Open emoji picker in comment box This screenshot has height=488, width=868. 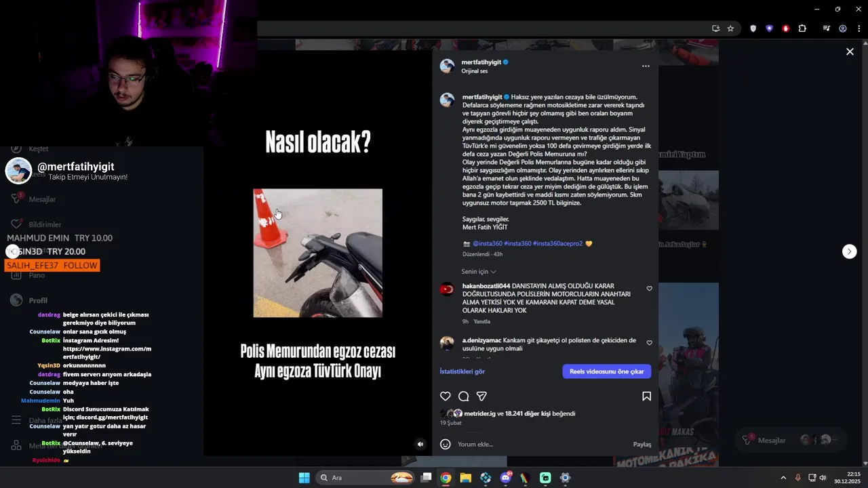pyautogui.click(x=446, y=444)
